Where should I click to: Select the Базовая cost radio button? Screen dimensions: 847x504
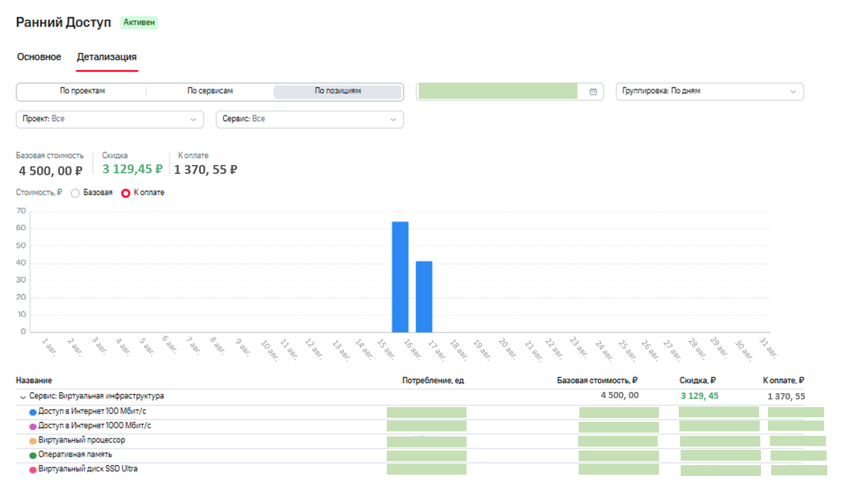click(75, 193)
